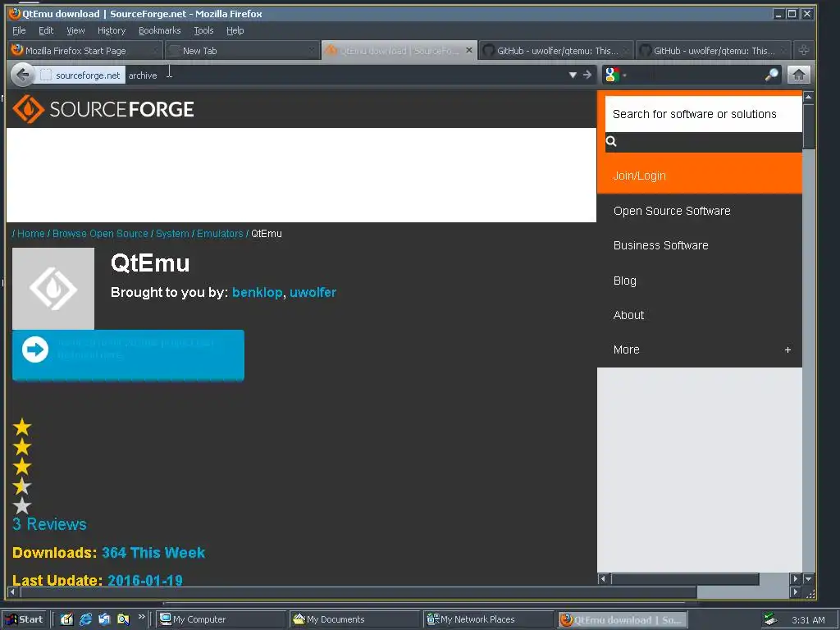Open the Business Software link
This screenshot has width=840, height=630.
[x=660, y=245]
